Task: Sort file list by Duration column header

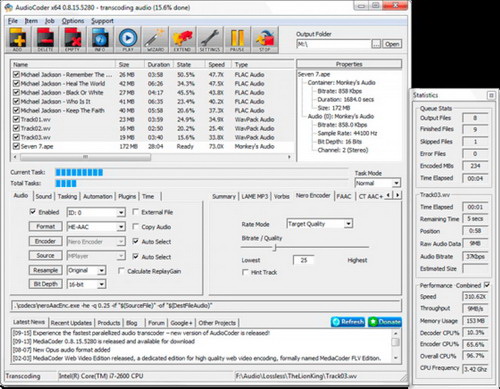Action: click(159, 64)
